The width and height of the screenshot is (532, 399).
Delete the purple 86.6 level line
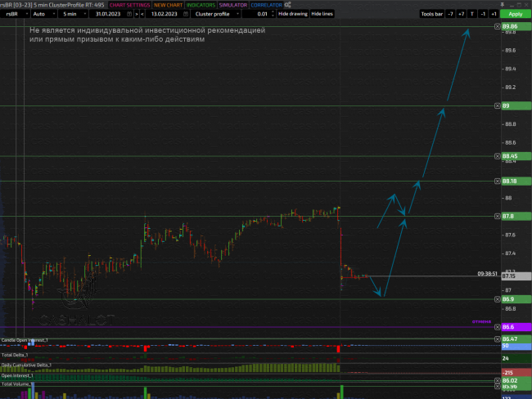click(498, 327)
